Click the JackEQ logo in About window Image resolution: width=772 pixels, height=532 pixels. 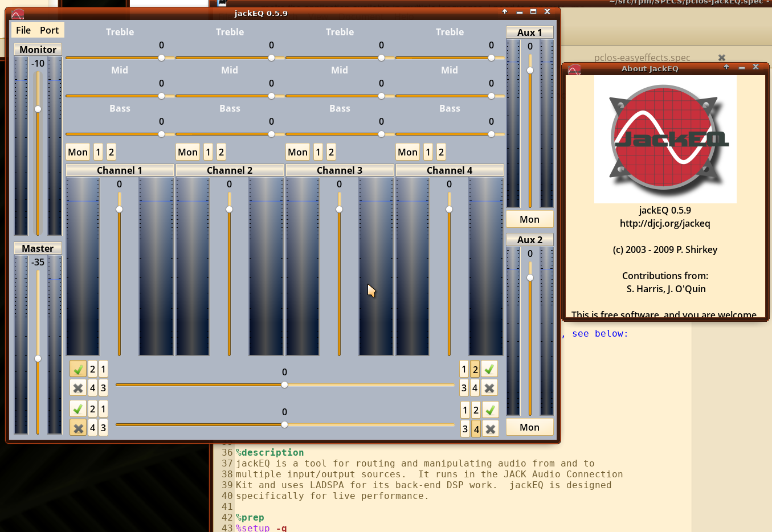point(665,139)
